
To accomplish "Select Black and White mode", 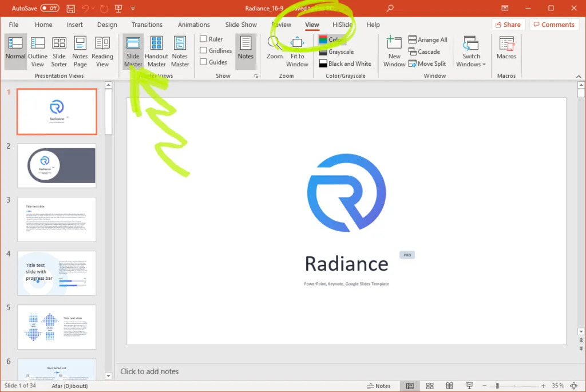I will pos(345,64).
